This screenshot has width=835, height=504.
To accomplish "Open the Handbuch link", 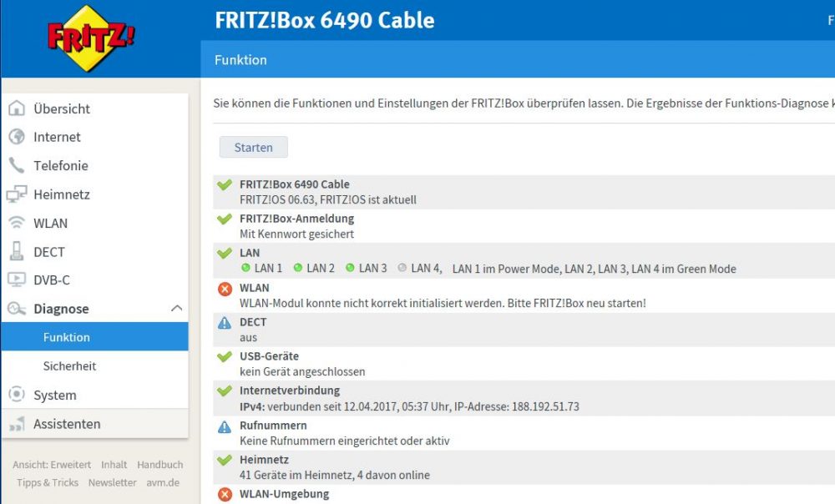I will point(159,465).
